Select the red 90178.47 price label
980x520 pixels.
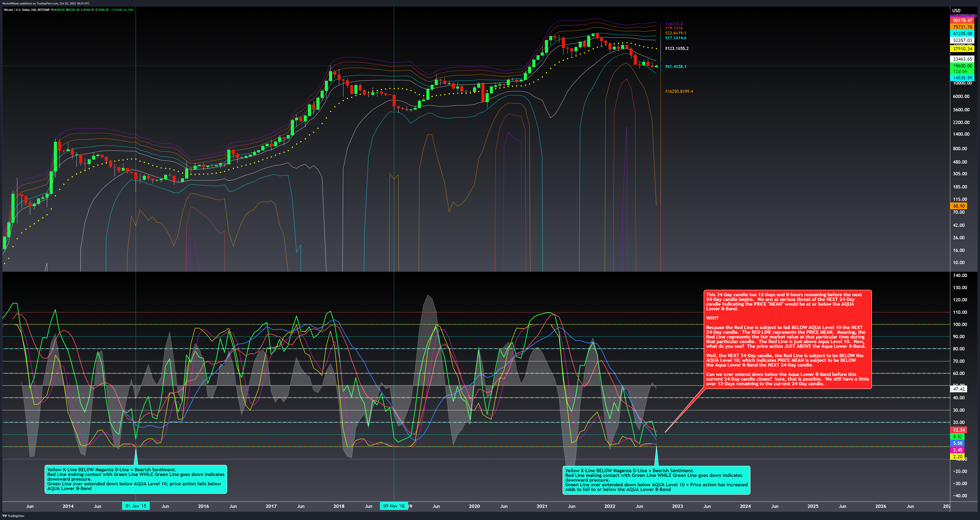962,21
